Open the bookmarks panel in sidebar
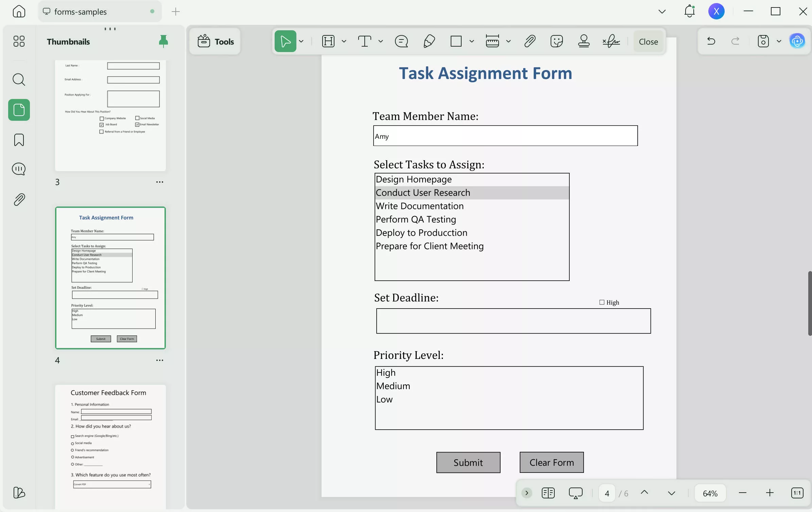Screen dimensions: 812x512 (x=19, y=140)
